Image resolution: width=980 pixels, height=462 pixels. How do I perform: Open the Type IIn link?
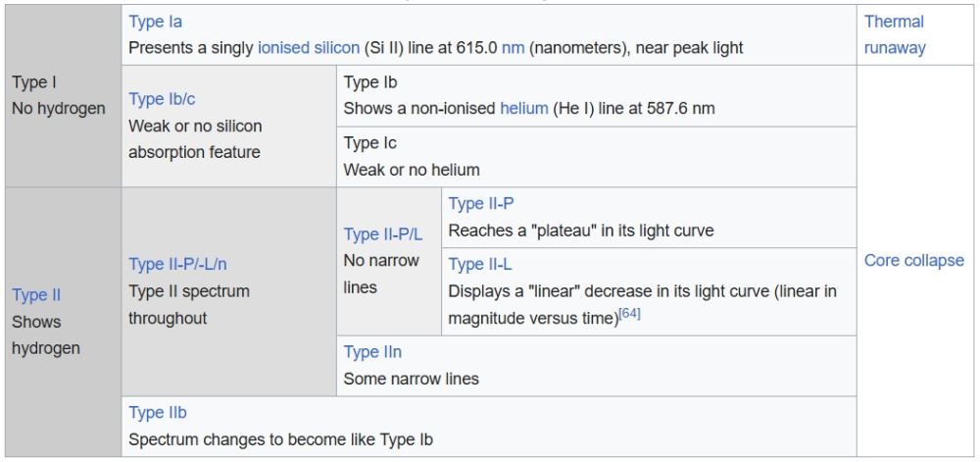tap(372, 352)
